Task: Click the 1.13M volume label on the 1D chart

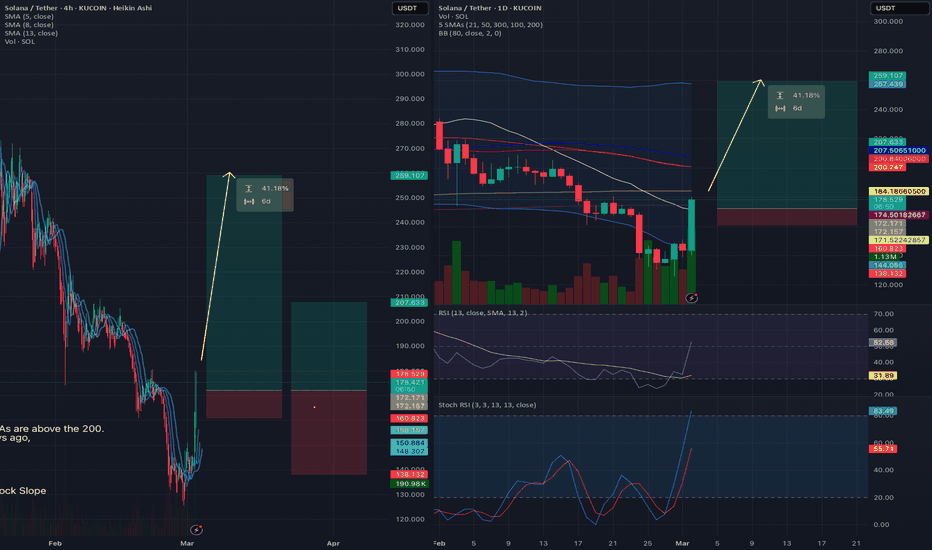Action: point(887,257)
